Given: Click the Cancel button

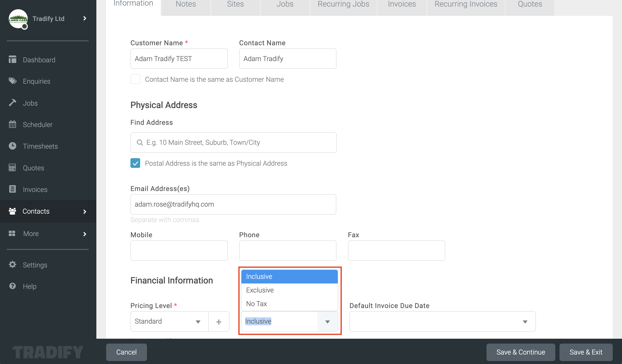Looking at the screenshot, I should (126, 352).
